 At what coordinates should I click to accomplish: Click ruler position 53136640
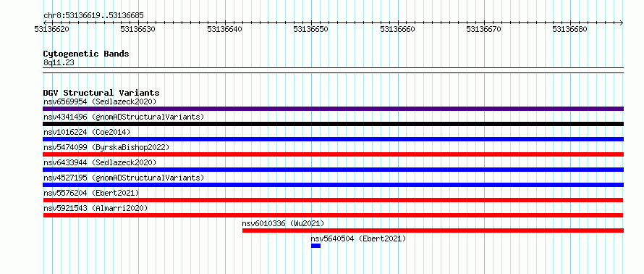click(x=224, y=29)
